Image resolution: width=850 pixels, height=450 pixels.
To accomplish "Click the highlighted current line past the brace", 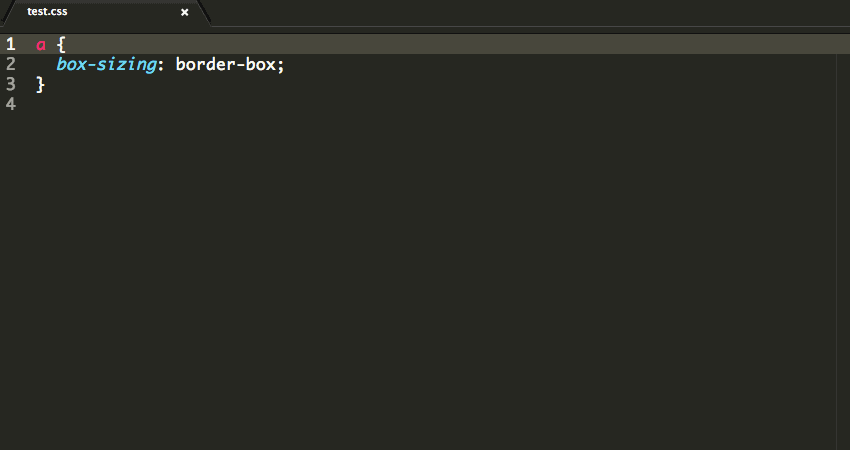I will pos(450,44).
